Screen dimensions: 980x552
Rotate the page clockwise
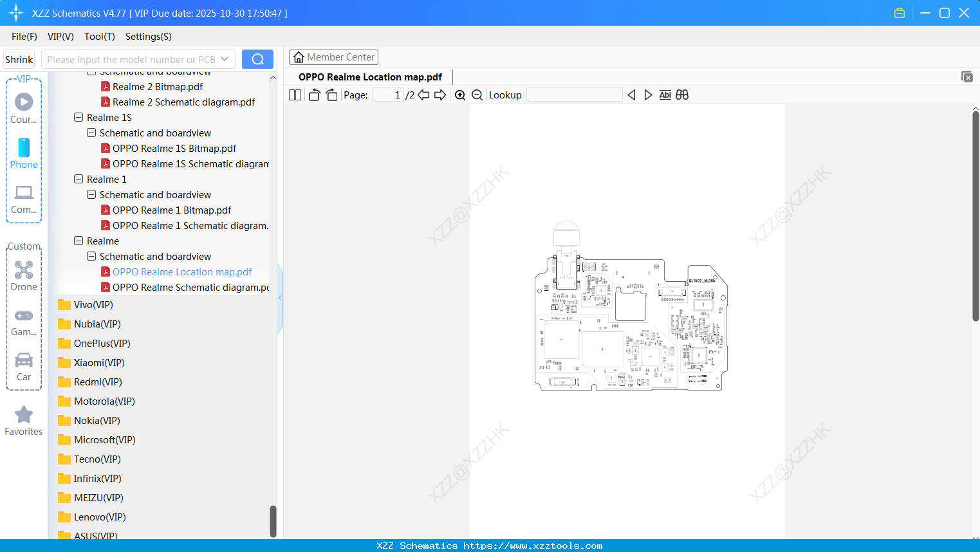coord(331,95)
